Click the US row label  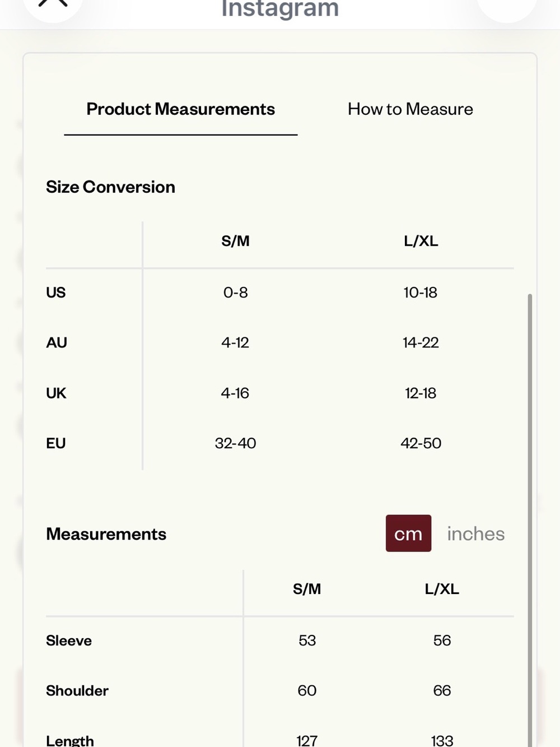[56, 293]
